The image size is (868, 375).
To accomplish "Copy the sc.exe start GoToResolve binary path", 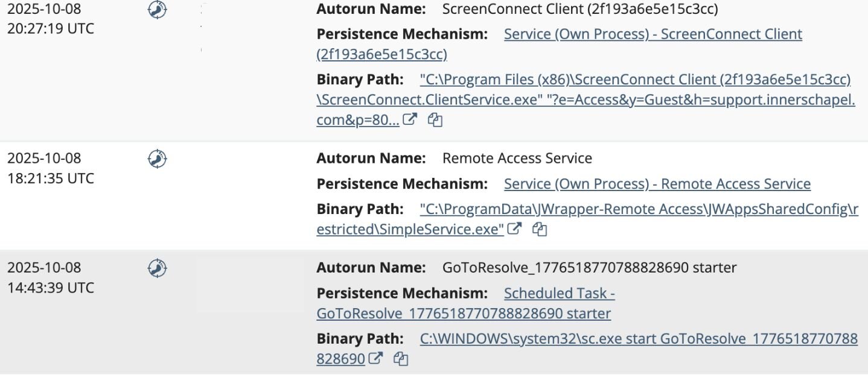I will (x=400, y=359).
